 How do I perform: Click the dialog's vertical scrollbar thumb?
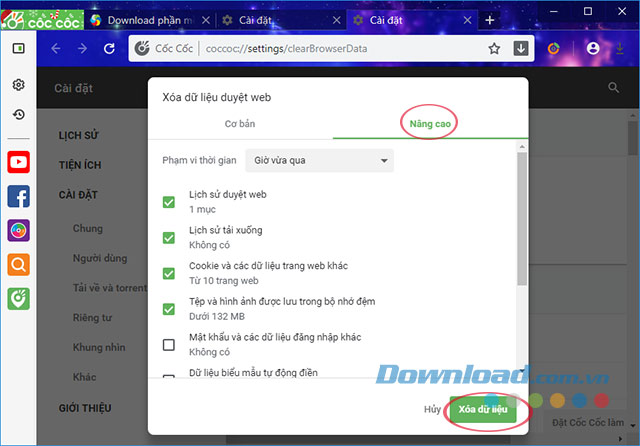click(522, 219)
